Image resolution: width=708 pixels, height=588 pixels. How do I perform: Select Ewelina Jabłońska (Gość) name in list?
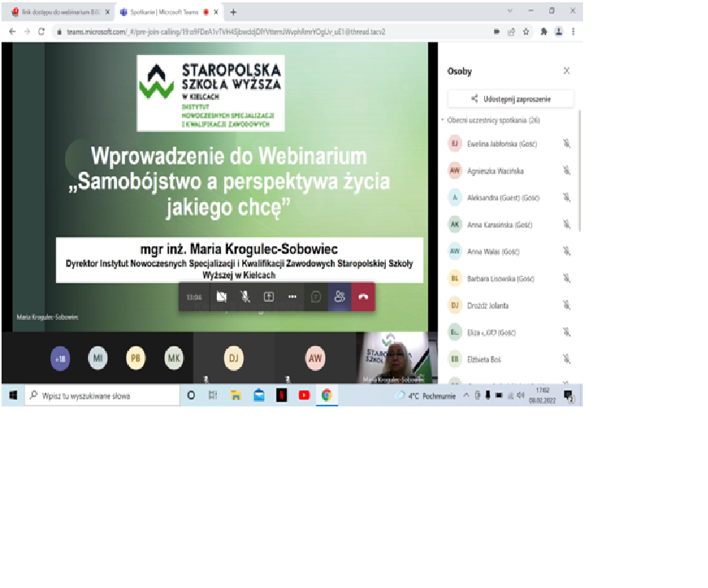point(502,144)
